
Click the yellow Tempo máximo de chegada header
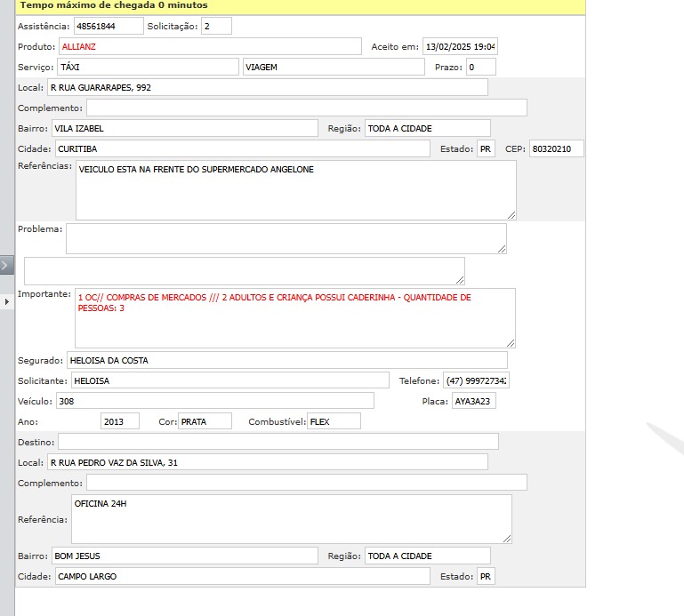coord(301,6)
